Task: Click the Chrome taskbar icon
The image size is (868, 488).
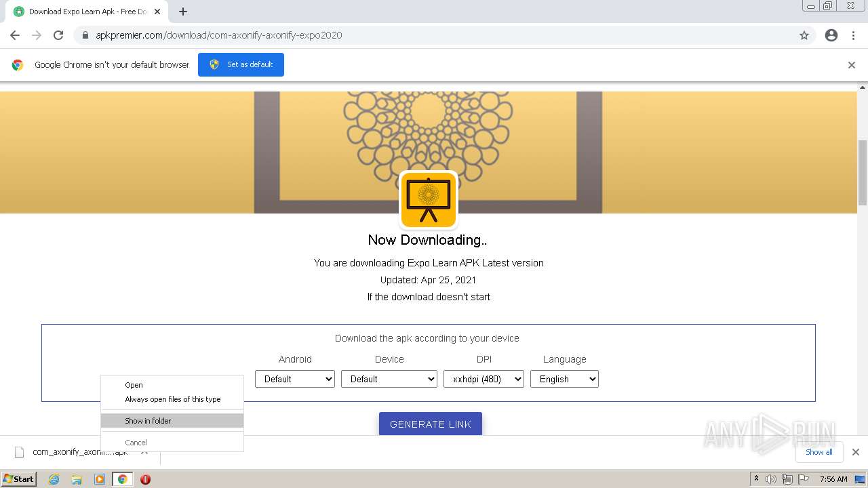Action: [122, 479]
